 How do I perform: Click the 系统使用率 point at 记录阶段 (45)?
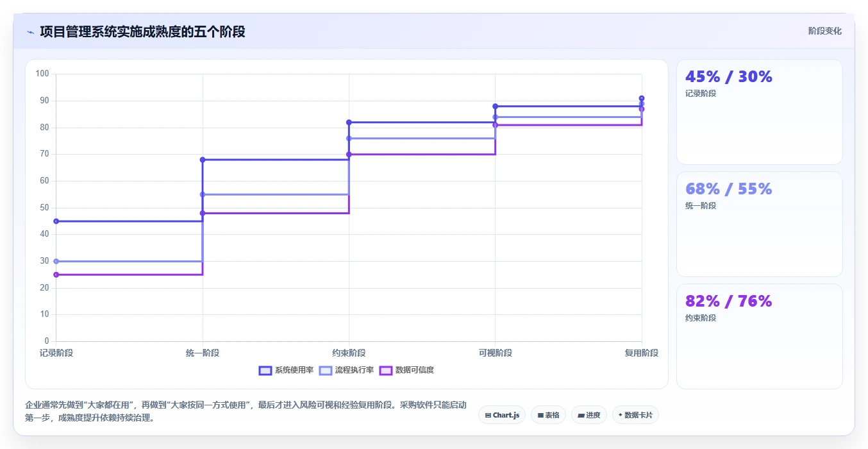56,221
